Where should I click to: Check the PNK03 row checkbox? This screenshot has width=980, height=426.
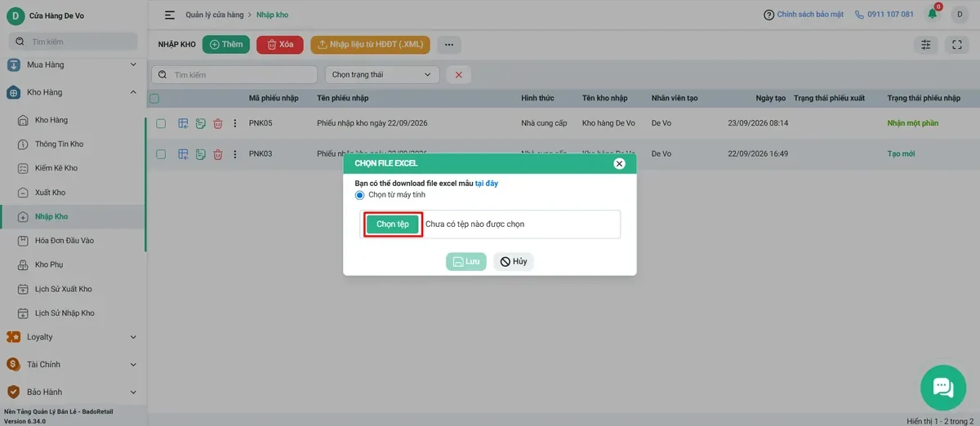coord(161,153)
